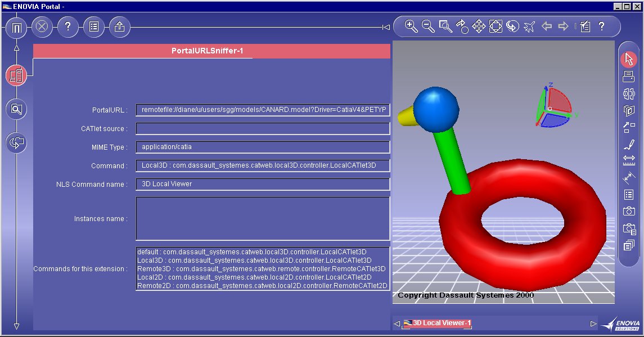Click the down arrow at the sidebar bottom
644x337 pixels.
point(16,326)
